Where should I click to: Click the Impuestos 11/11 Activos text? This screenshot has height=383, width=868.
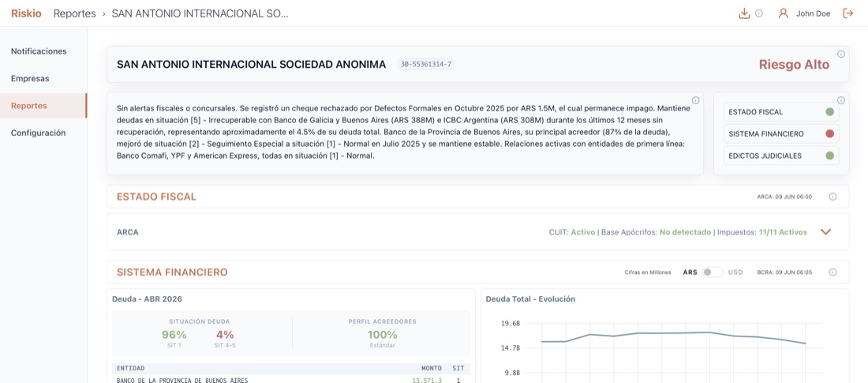pyautogui.click(x=762, y=232)
